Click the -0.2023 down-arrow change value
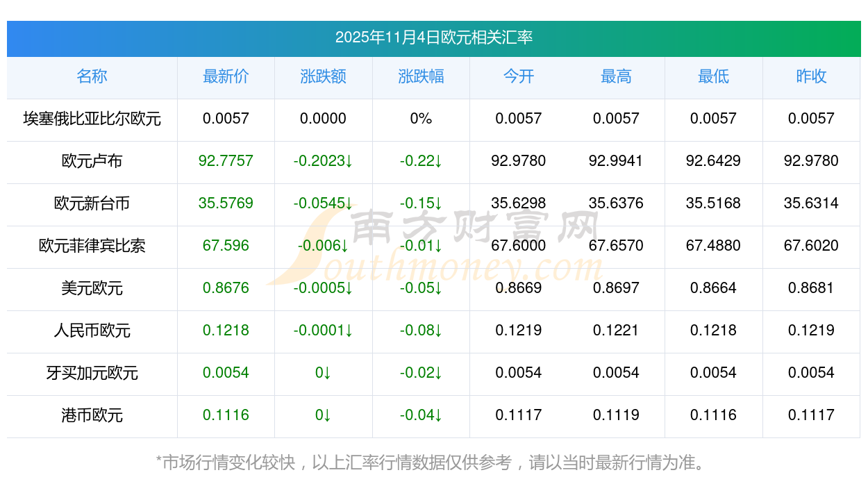This screenshot has height=484, width=868. pyautogui.click(x=323, y=161)
